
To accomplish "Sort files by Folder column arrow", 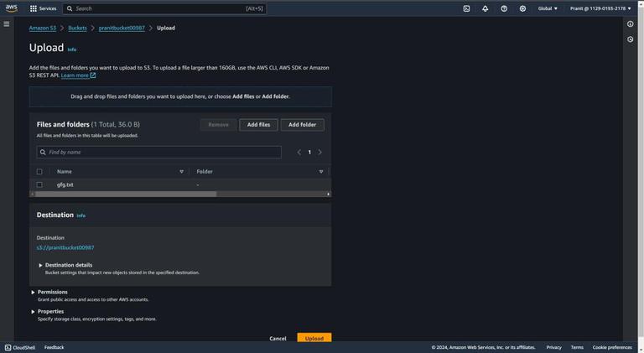I will click(x=321, y=172).
